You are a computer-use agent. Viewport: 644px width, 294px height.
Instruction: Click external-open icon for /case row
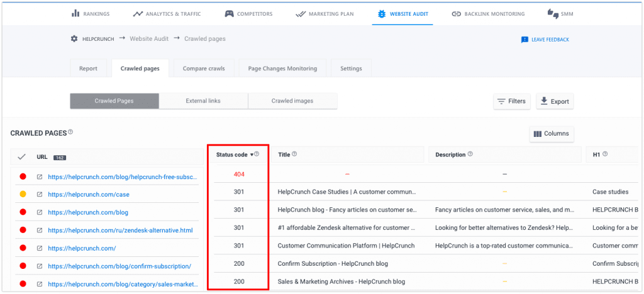(x=40, y=194)
